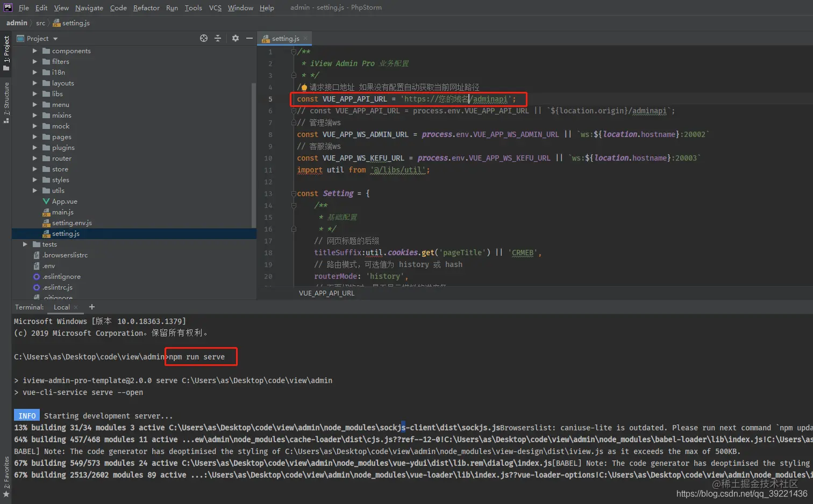Click the routerMode 'history' value on line 20
This screenshot has width=813, height=504.
pyautogui.click(x=385, y=276)
